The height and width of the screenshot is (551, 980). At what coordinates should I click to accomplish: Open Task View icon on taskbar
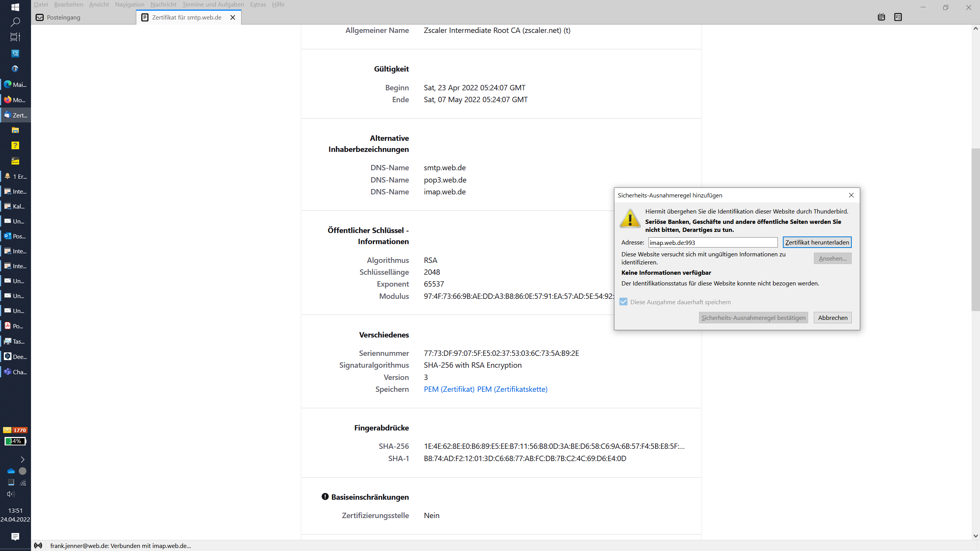click(15, 37)
